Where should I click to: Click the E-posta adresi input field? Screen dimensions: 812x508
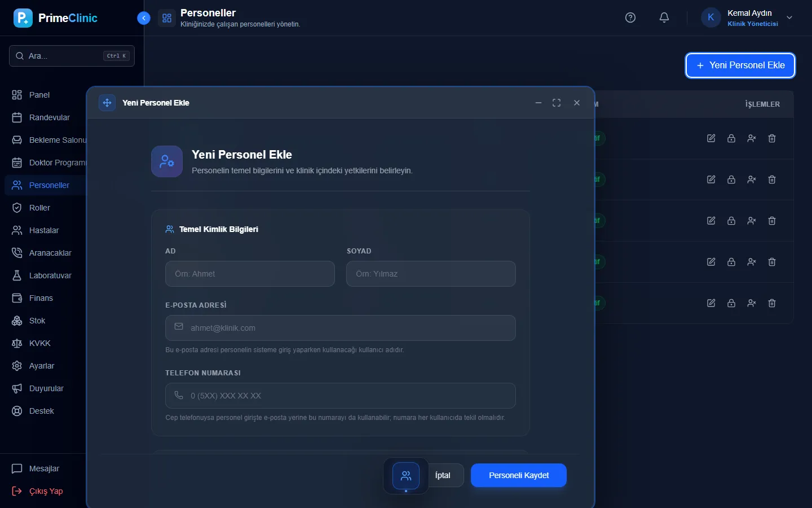pyautogui.click(x=341, y=328)
